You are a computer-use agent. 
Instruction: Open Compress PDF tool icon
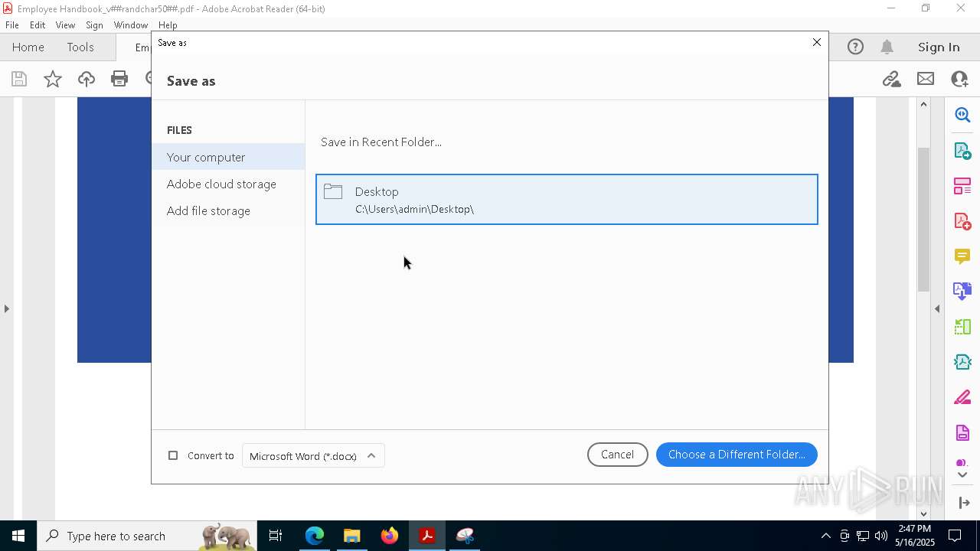[x=962, y=362]
